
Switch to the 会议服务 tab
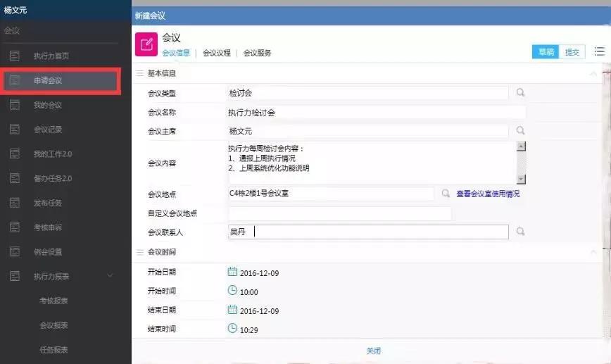(x=257, y=53)
